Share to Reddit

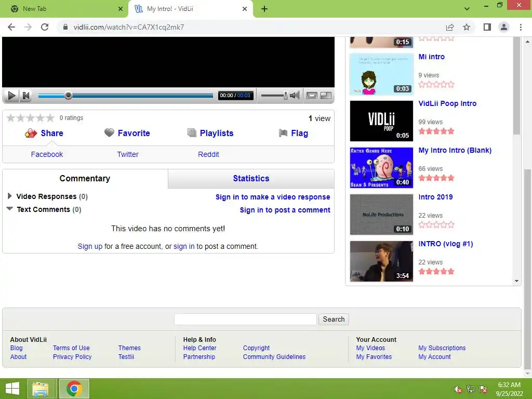click(208, 154)
